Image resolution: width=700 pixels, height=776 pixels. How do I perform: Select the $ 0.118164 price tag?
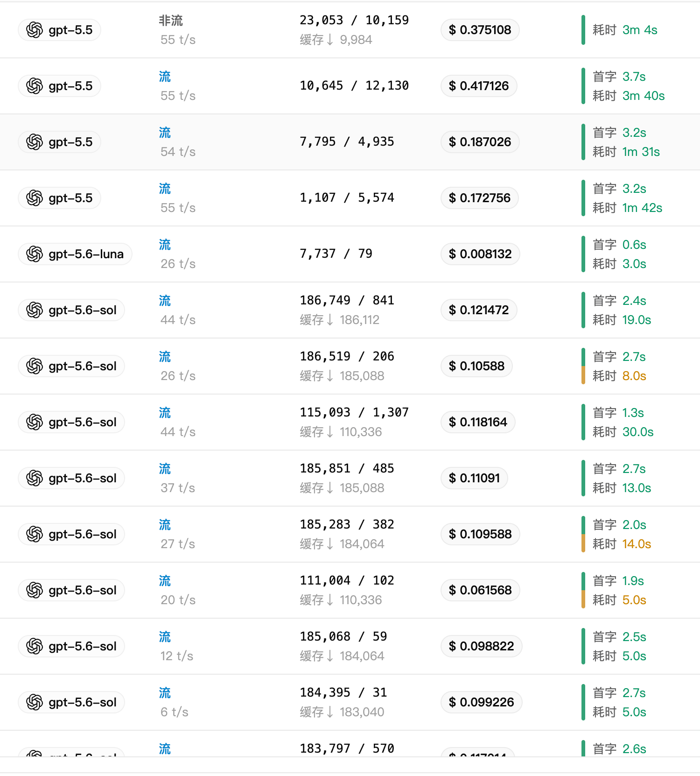(x=478, y=422)
